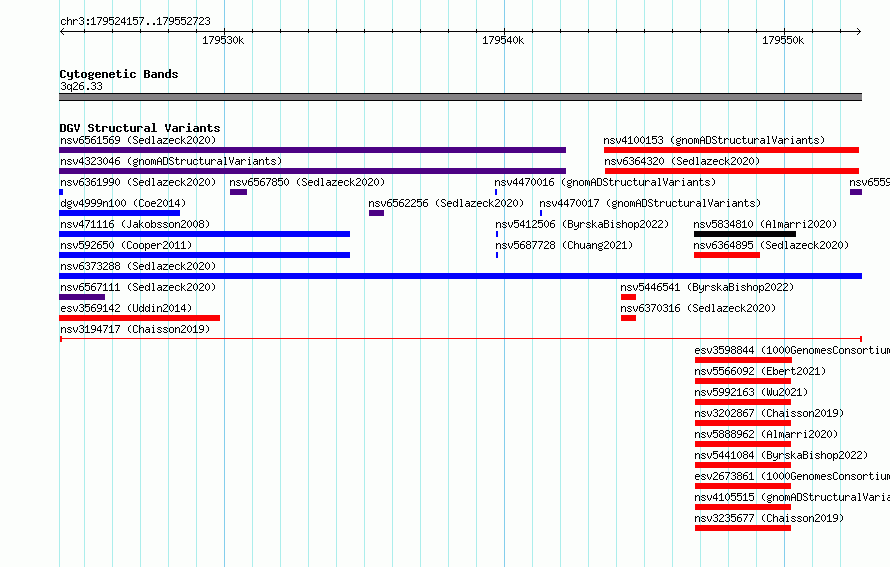Click the 179550k ruler label

pyautogui.click(x=783, y=40)
